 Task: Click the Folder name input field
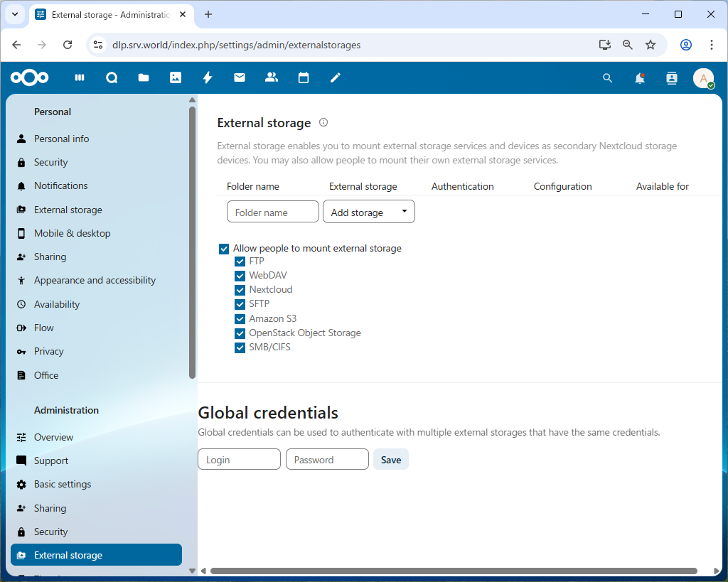tap(273, 212)
